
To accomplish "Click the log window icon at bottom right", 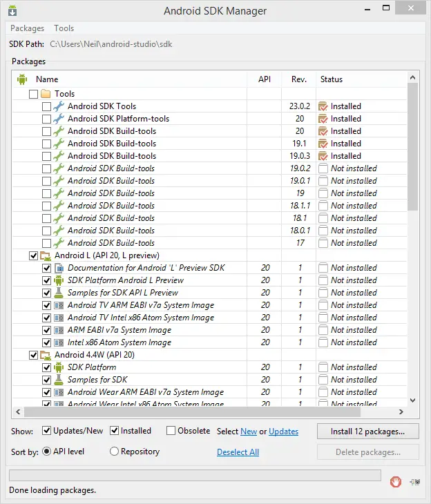I will pyautogui.click(x=414, y=482).
